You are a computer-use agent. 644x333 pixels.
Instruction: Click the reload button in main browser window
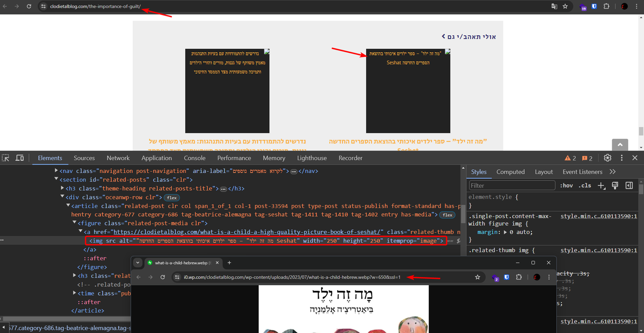(x=29, y=7)
